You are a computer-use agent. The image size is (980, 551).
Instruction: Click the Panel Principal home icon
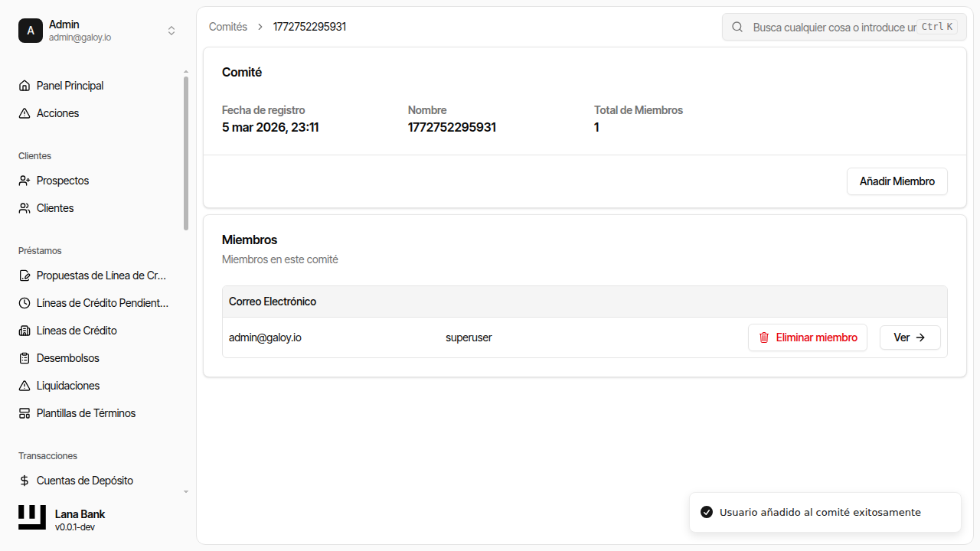pyautogui.click(x=24, y=86)
